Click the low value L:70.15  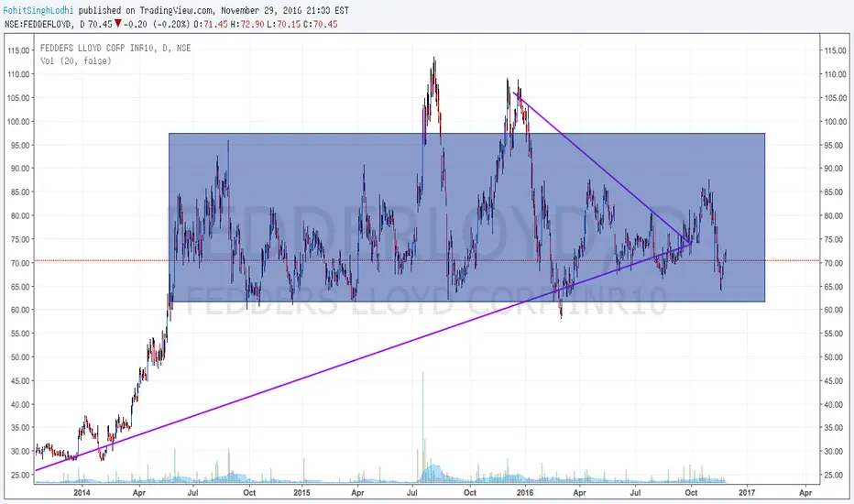[x=284, y=24]
